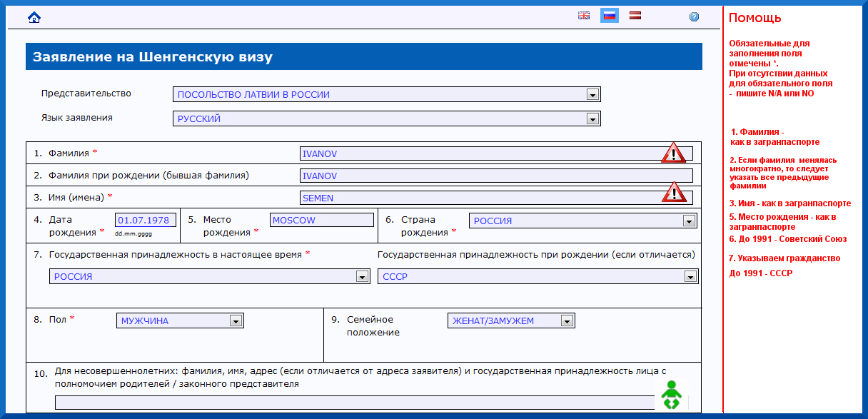Expand the Язык заявления language dropdown

592,119
